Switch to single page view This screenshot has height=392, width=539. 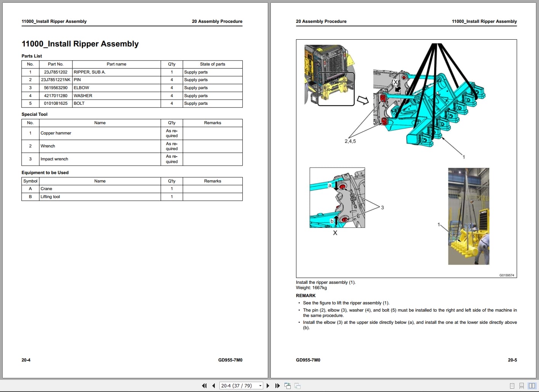(512, 386)
